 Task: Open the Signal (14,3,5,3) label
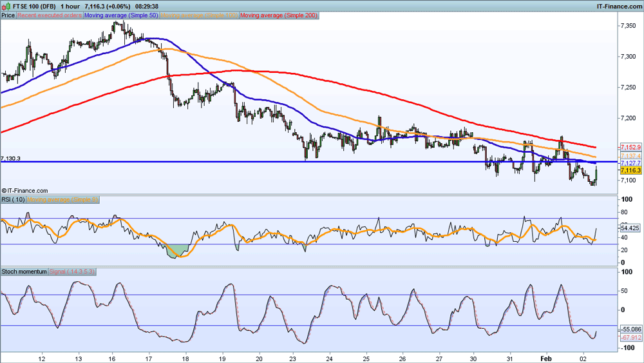point(72,271)
